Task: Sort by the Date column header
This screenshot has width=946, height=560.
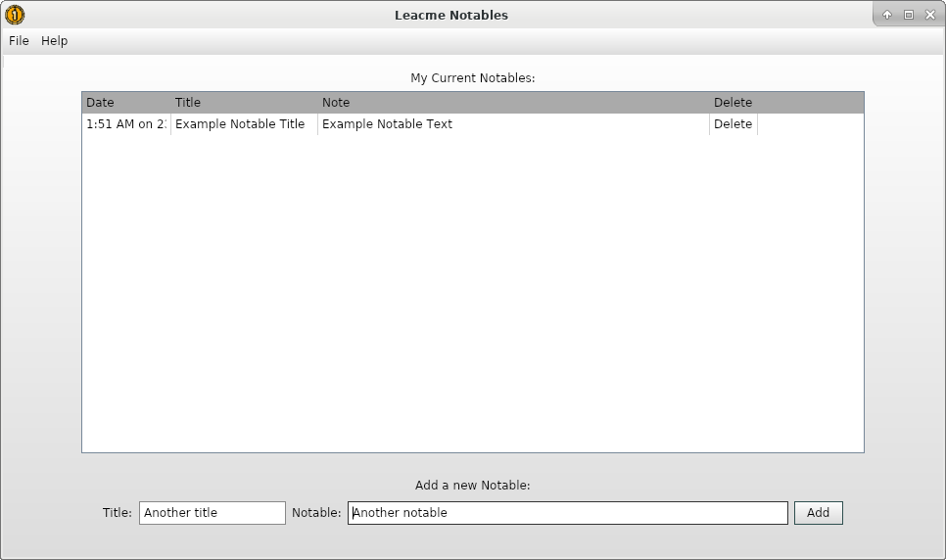Action: click(x=126, y=103)
